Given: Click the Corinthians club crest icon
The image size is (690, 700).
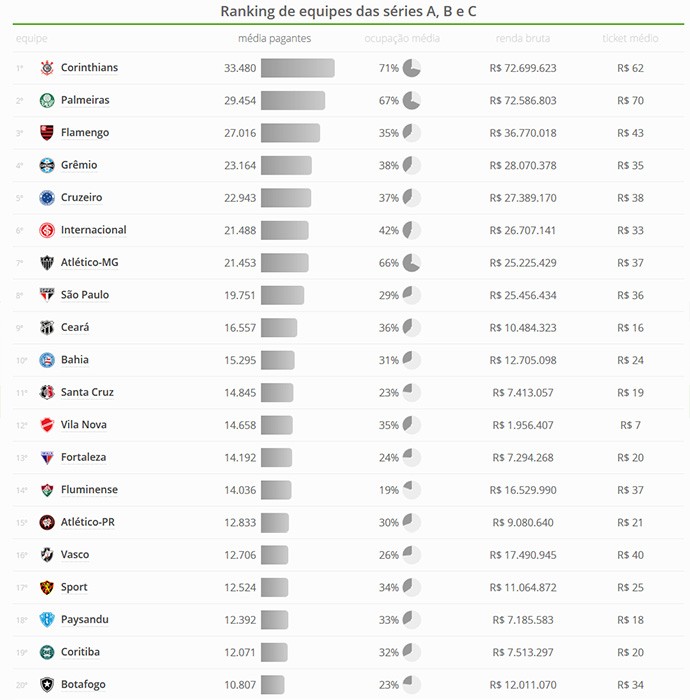Looking at the screenshot, I should coord(46,68).
